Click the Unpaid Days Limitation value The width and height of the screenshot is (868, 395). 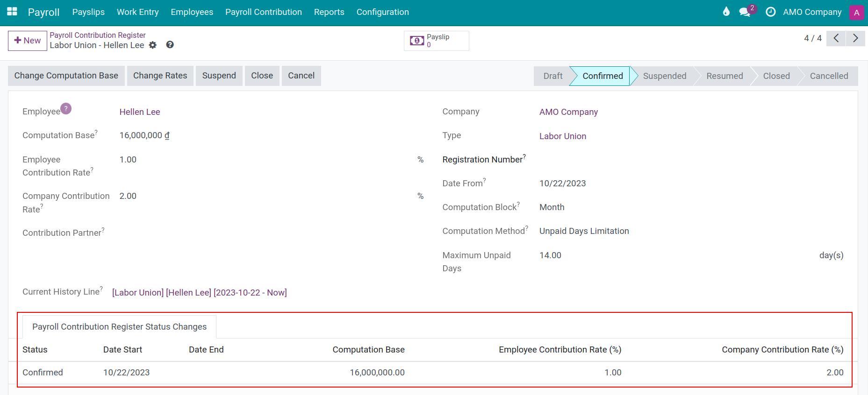pyautogui.click(x=584, y=231)
